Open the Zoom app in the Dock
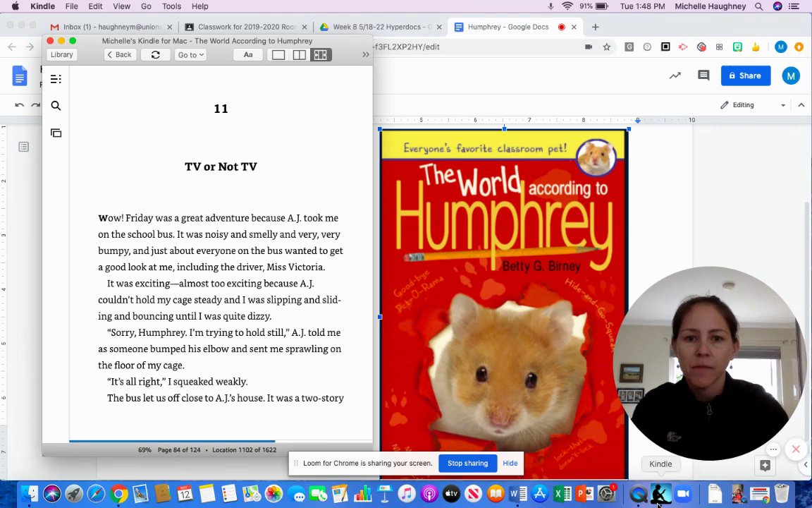The width and height of the screenshot is (812, 508). tap(683, 493)
